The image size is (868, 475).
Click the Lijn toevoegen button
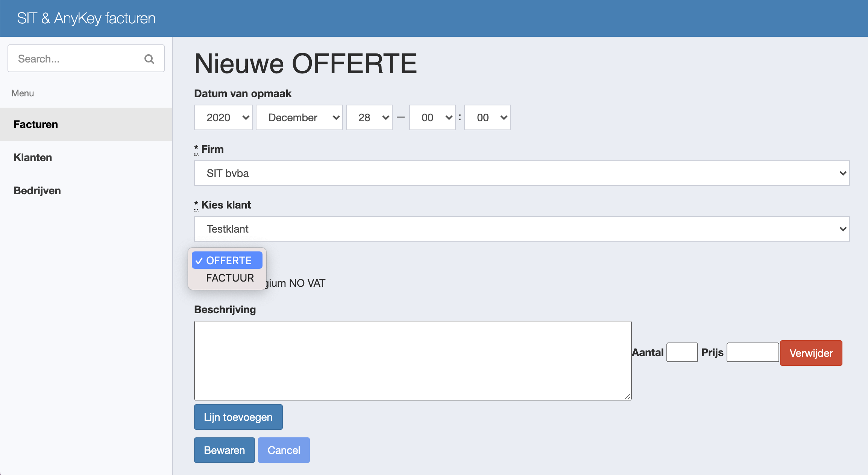pyautogui.click(x=238, y=417)
